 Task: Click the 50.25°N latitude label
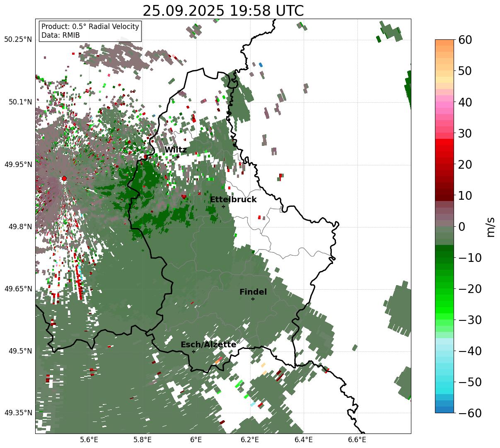[x=18, y=40]
